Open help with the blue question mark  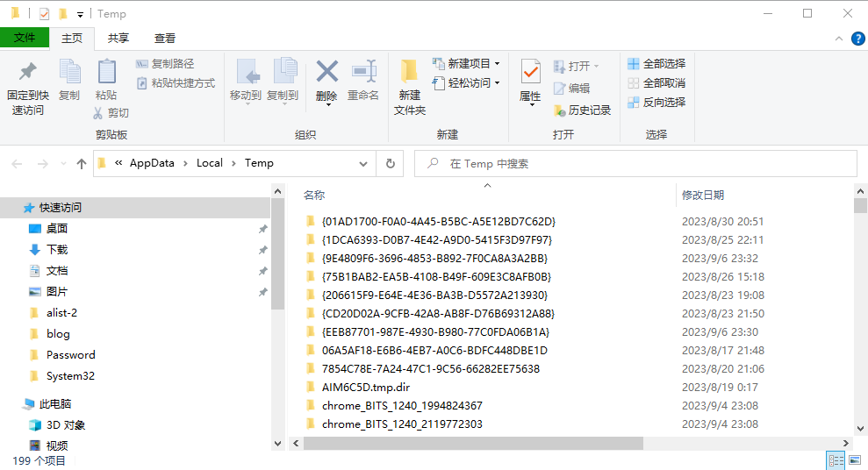pos(858,39)
